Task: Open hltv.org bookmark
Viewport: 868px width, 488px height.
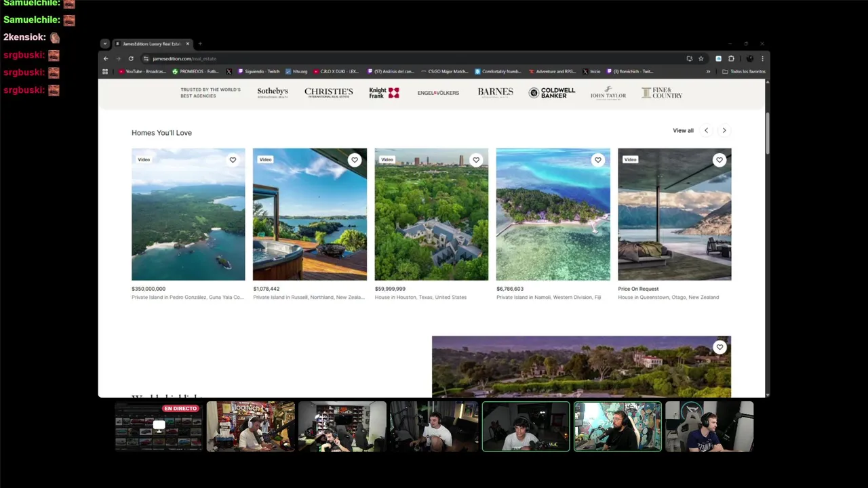Action: (x=296, y=71)
